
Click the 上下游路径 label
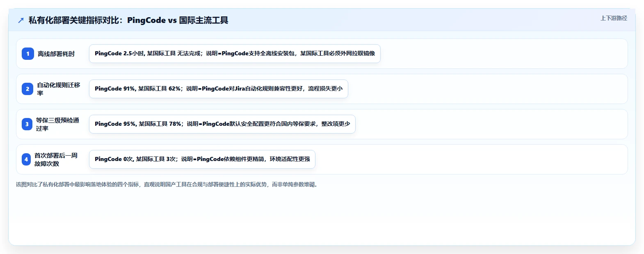tap(614, 18)
